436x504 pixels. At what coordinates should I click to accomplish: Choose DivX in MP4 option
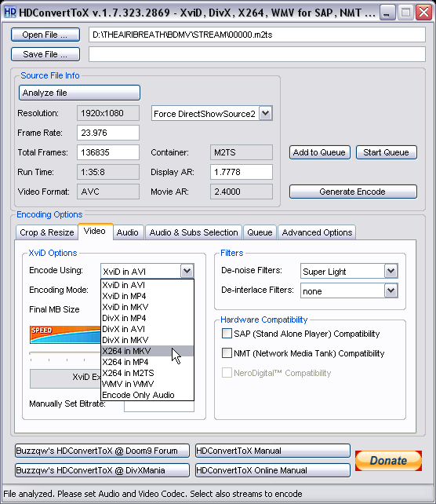[x=147, y=318]
